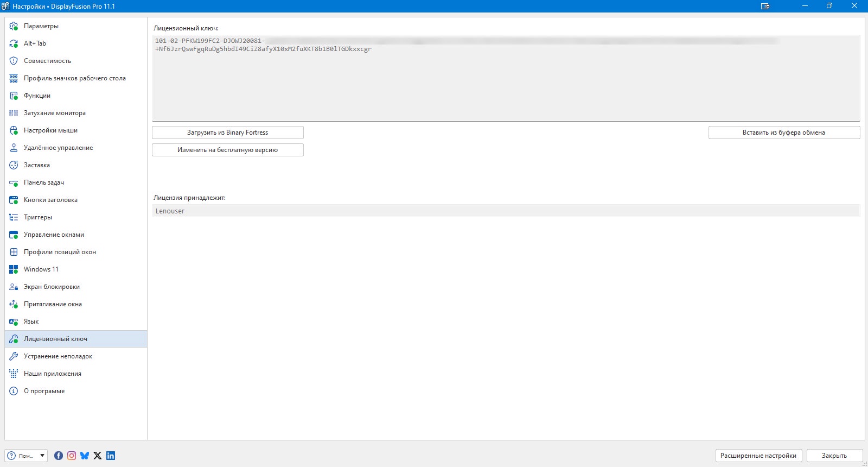The image size is (868, 467).
Task: Click the Язык sidebar icon
Action: click(x=14, y=321)
